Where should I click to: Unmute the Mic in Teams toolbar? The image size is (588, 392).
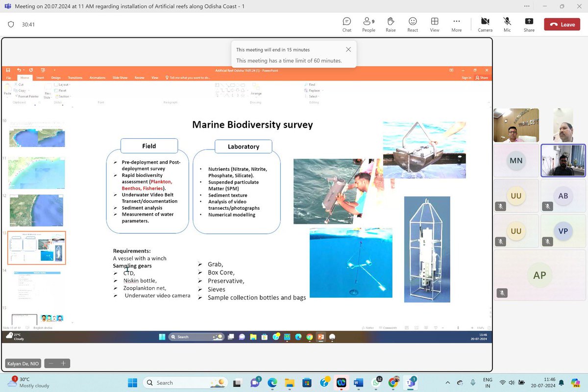coord(507,24)
